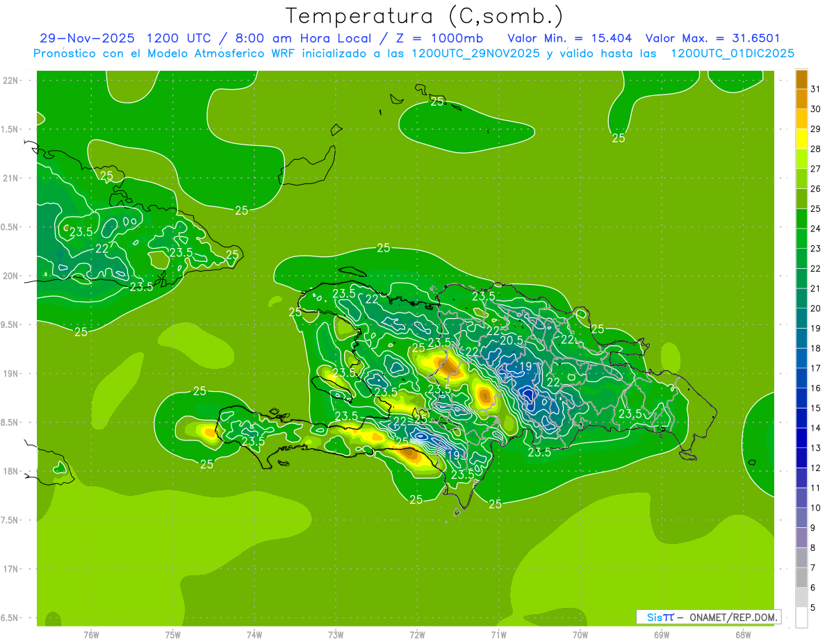
Task: Click the 18N latitude axis label
Action: point(12,471)
